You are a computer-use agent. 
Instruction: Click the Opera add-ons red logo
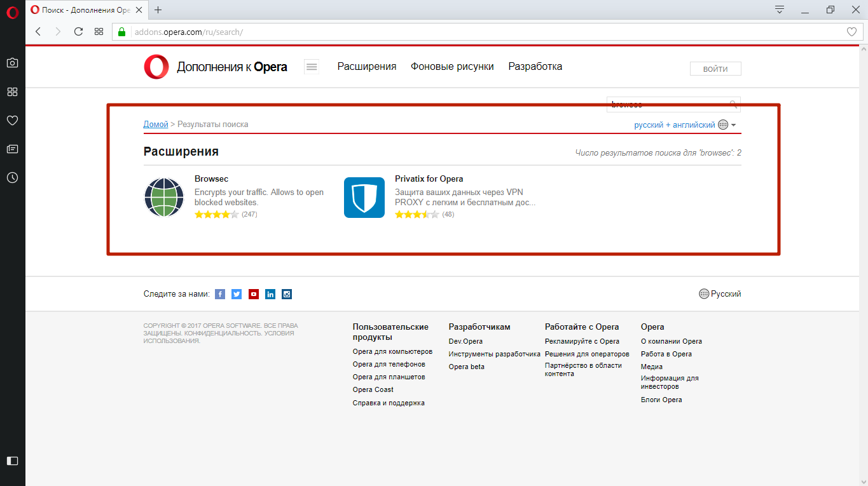tap(156, 67)
